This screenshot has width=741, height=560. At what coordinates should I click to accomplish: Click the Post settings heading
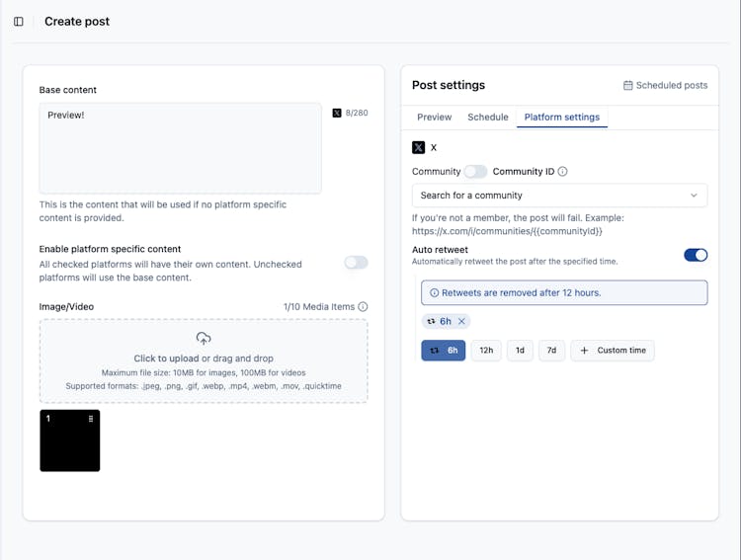(x=449, y=85)
